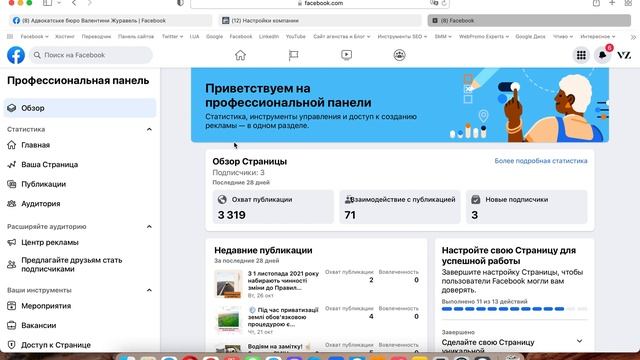
Task: Open thumbnail of Під час приватизації землі post
Action: click(228, 320)
